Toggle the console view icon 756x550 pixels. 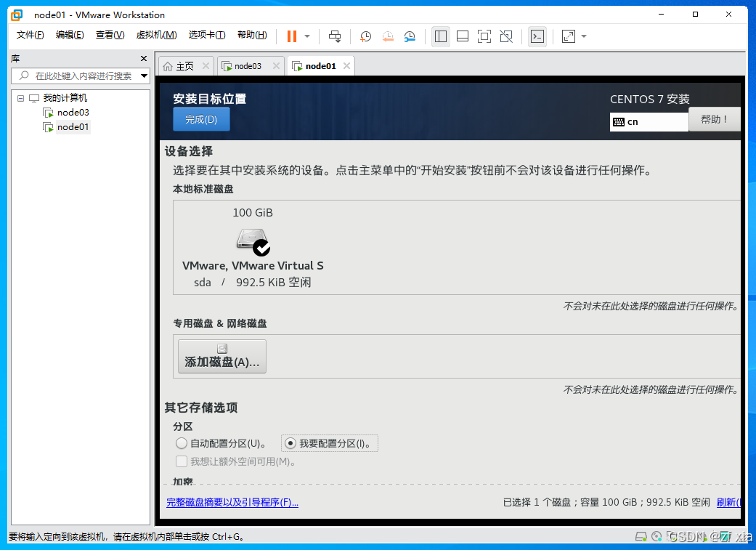(537, 36)
